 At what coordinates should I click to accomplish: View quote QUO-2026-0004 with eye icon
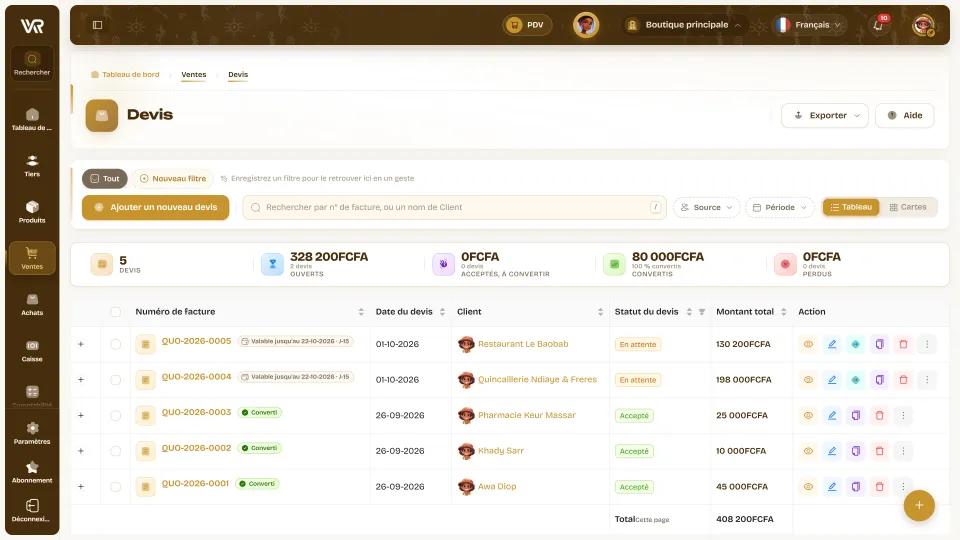pos(808,380)
